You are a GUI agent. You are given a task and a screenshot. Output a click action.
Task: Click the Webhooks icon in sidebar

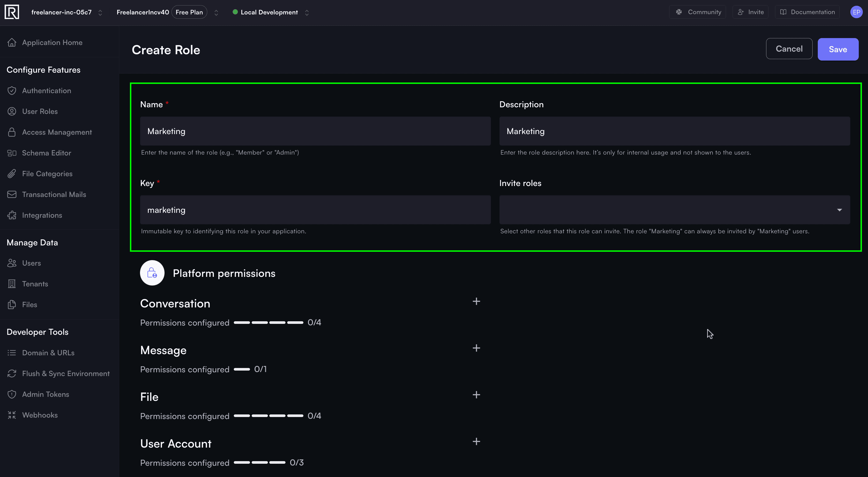[x=12, y=415]
